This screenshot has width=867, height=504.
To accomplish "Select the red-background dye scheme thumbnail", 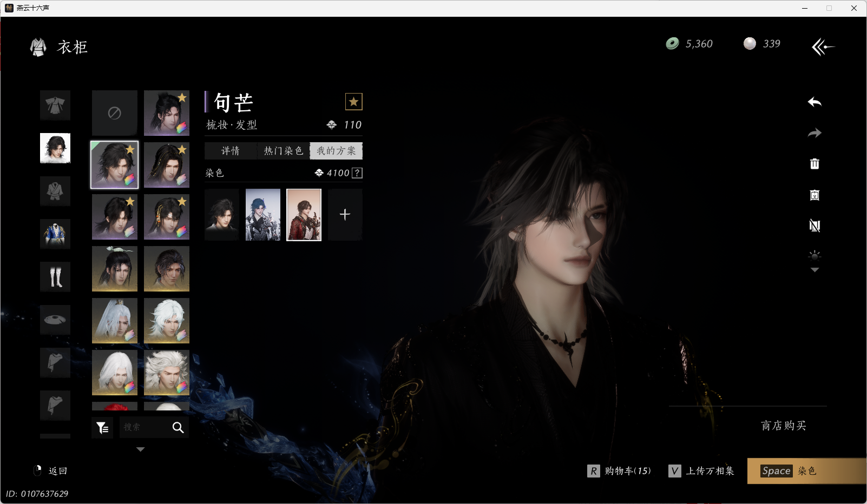I will [304, 215].
